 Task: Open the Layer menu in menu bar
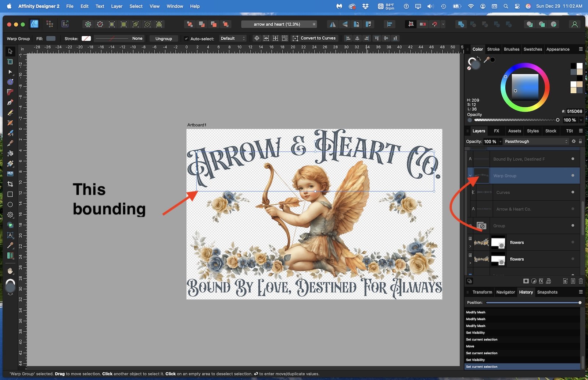pyautogui.click(x=116, y=6)
